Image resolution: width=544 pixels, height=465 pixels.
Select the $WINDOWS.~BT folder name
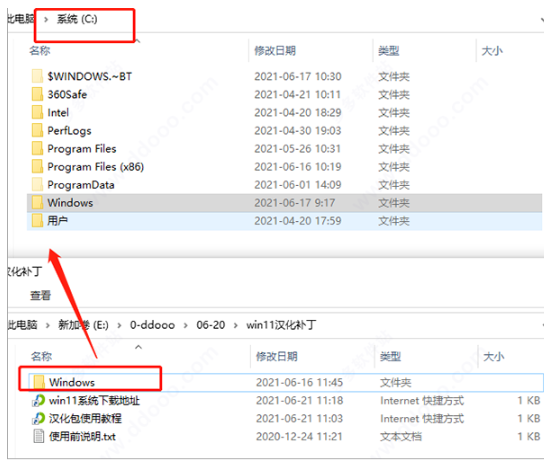90,76
